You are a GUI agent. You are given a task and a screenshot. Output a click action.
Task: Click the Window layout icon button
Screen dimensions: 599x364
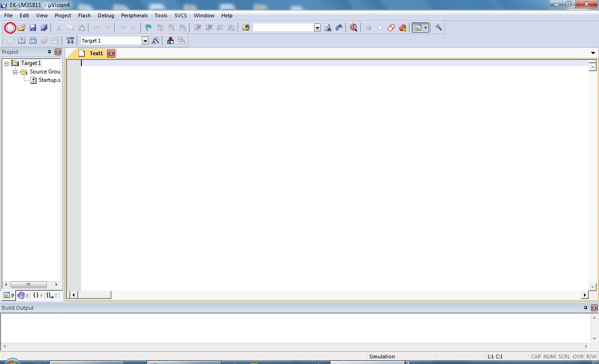418,28
